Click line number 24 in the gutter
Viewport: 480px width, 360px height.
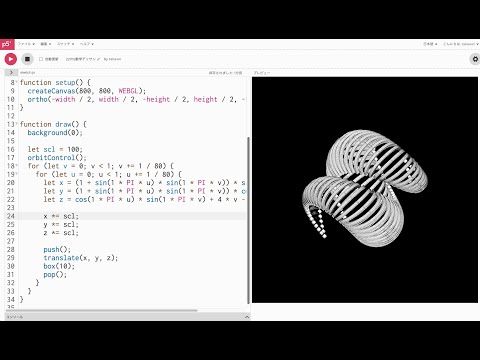click(11, 216)
